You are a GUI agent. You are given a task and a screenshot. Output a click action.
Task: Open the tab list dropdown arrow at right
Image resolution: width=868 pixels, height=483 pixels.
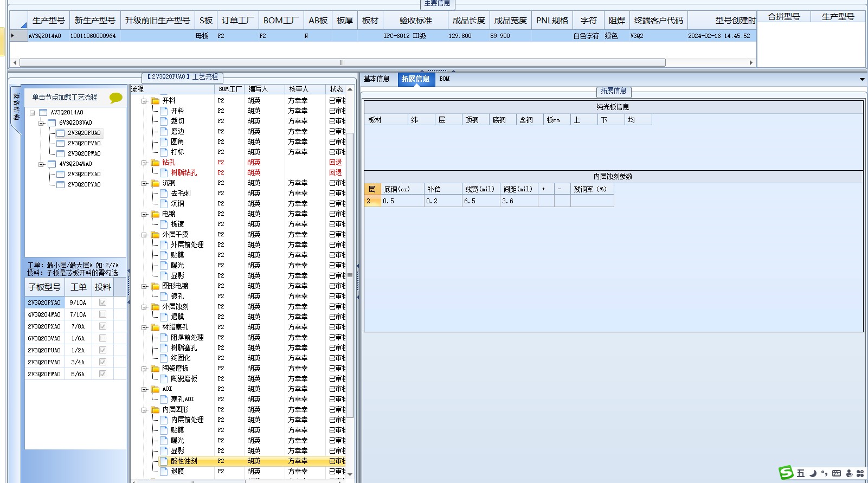pyautogui.click(x=862, y=80)
